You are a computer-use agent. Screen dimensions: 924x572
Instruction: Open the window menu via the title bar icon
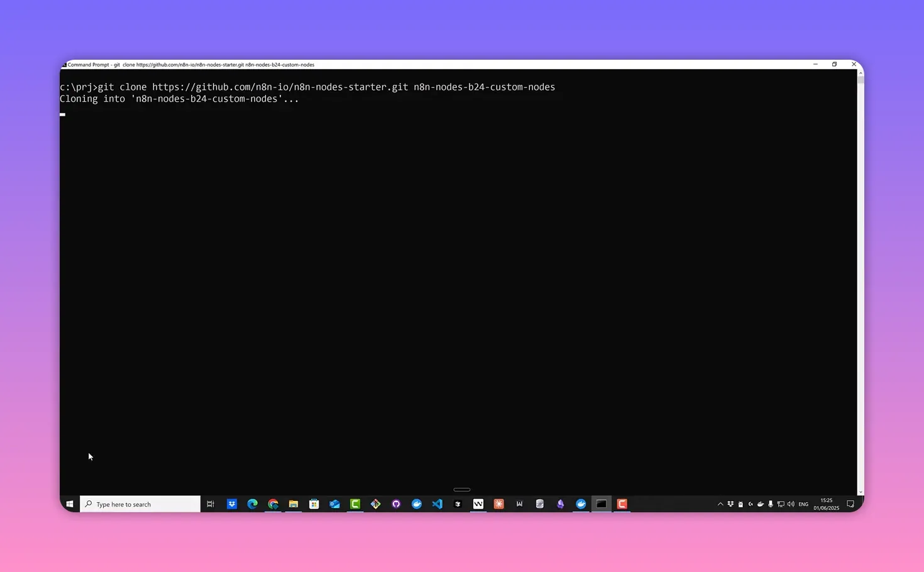pyautogui.click(x=65, y=64)
